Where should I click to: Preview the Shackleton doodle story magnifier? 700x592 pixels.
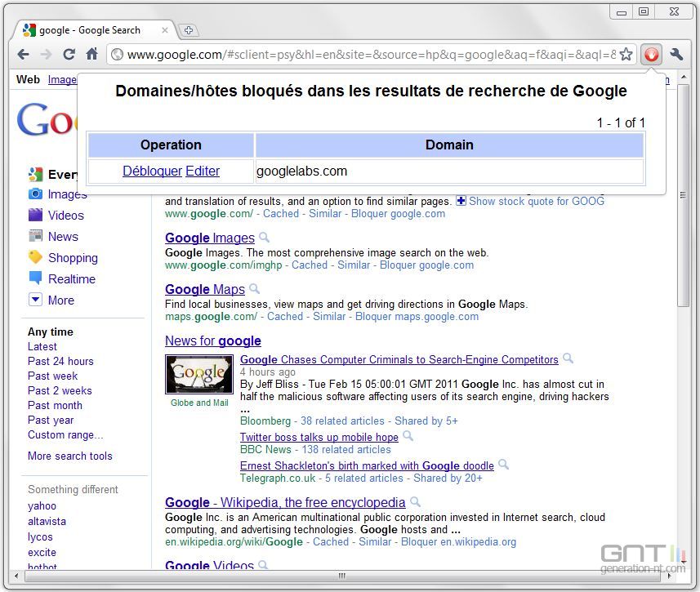coord(504,465)
